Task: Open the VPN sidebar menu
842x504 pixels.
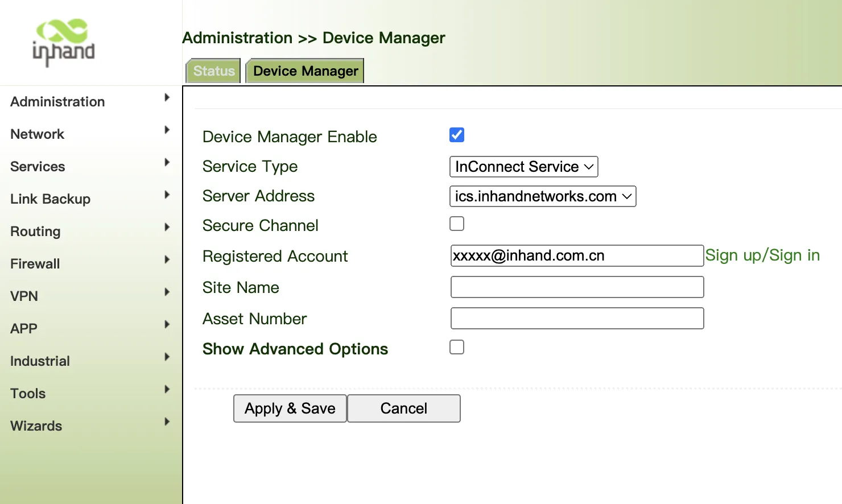Action: (90, 296)
